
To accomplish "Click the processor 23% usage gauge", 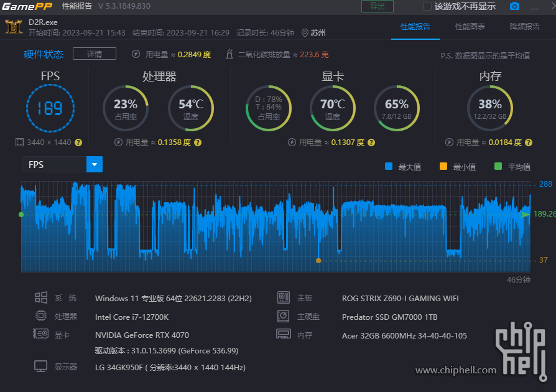I will (x=126, y=108).
